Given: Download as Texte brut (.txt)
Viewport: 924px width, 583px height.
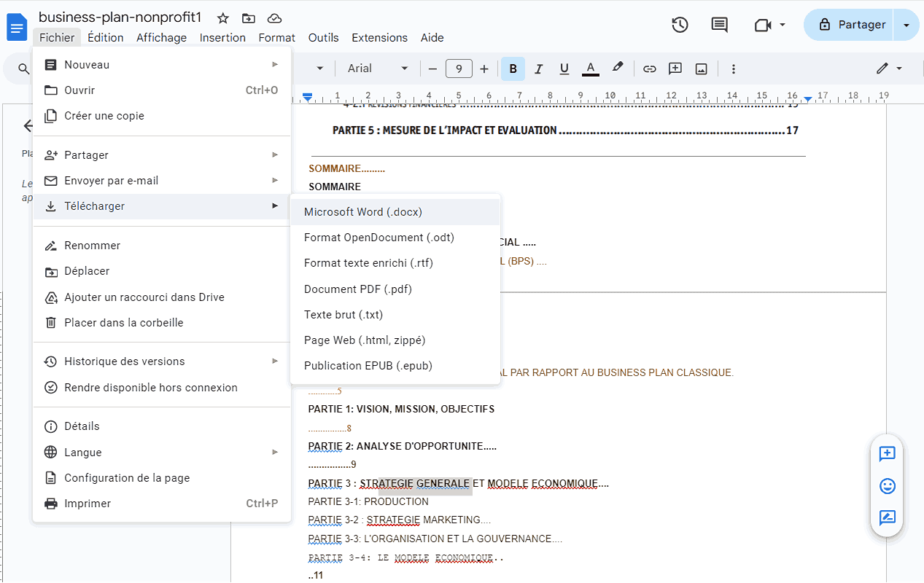Looking at the screenshot, I should (395, 315).
